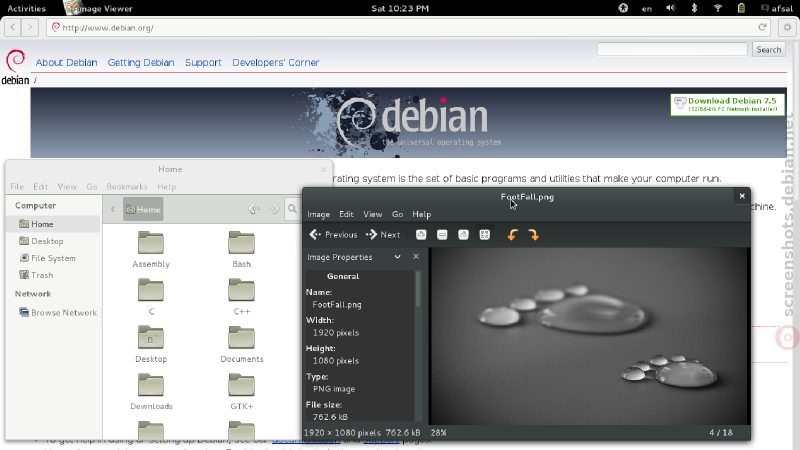Rotate image counterclockwise
The width and height of the screenshot is (800, 450).
513,235
